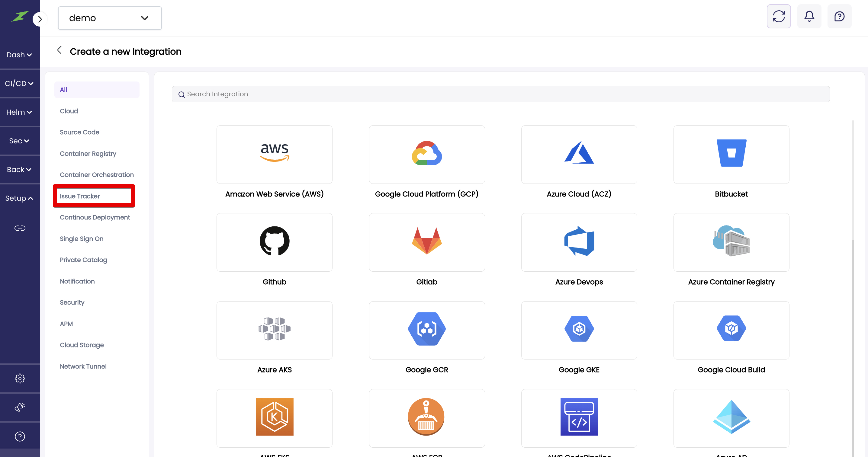The image size is (868, 457).
Task: Collapse the Setup sidebar menu
Action: pos(19,198)
